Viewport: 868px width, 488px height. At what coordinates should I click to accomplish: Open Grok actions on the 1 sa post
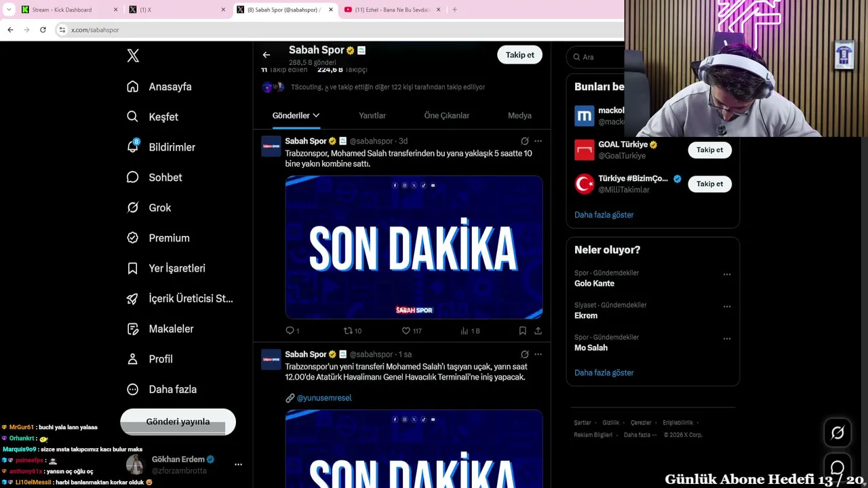(524, 354)
